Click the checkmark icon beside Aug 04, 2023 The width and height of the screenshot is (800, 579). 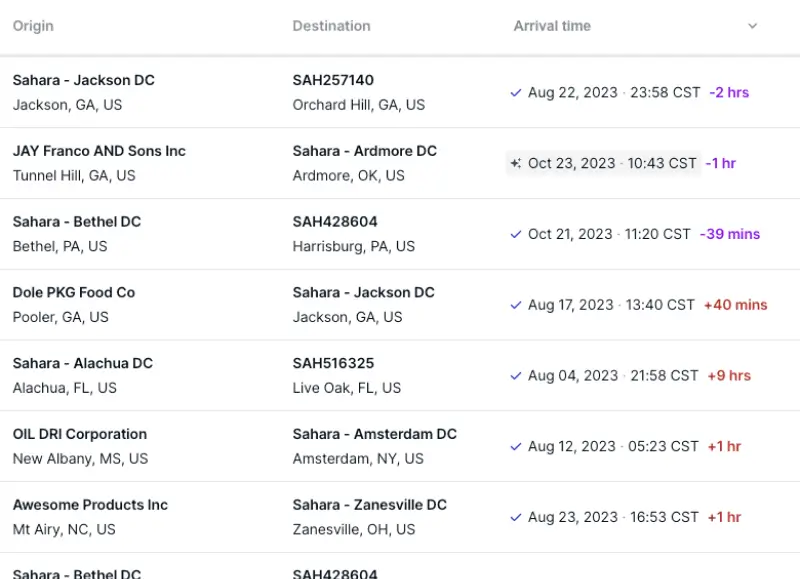(x=516, y=376)
